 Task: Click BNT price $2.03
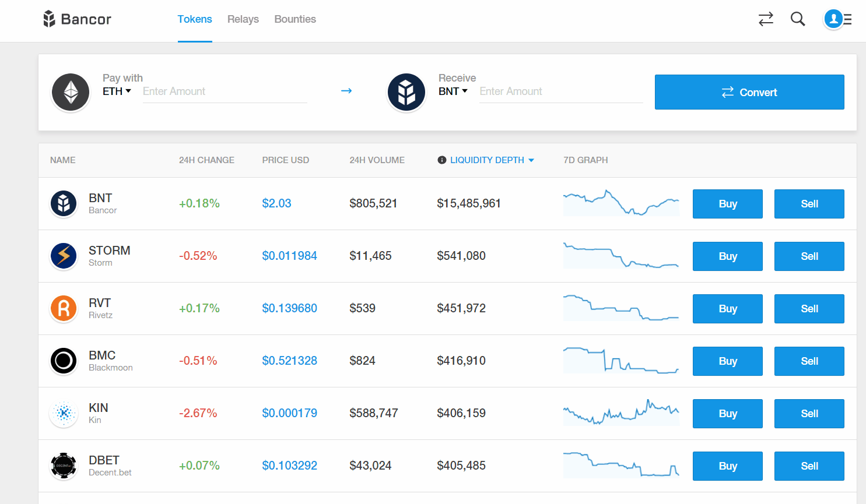pyautogui.click(x=276, y=203)
